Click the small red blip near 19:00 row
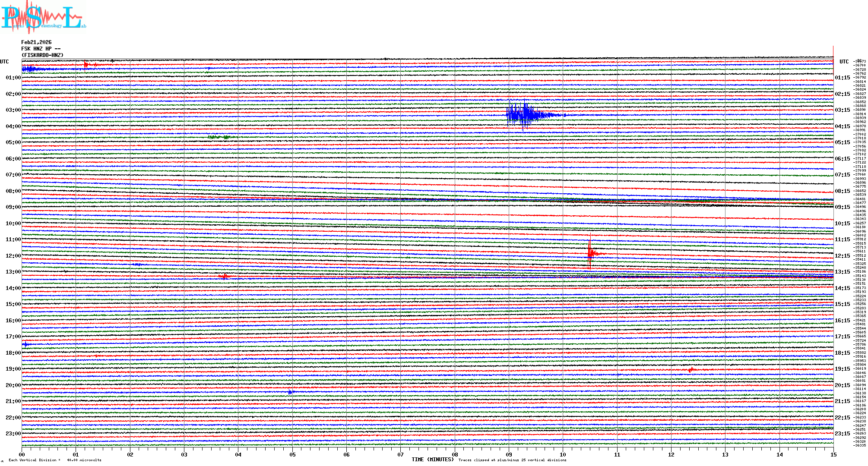868x466 pixels. pos(691,370)
